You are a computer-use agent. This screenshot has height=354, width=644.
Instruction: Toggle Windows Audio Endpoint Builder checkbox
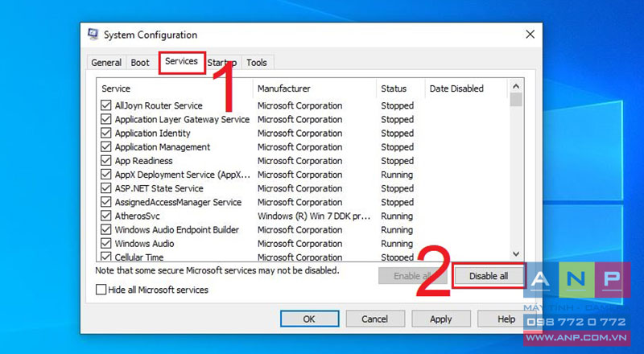[106, 229]
